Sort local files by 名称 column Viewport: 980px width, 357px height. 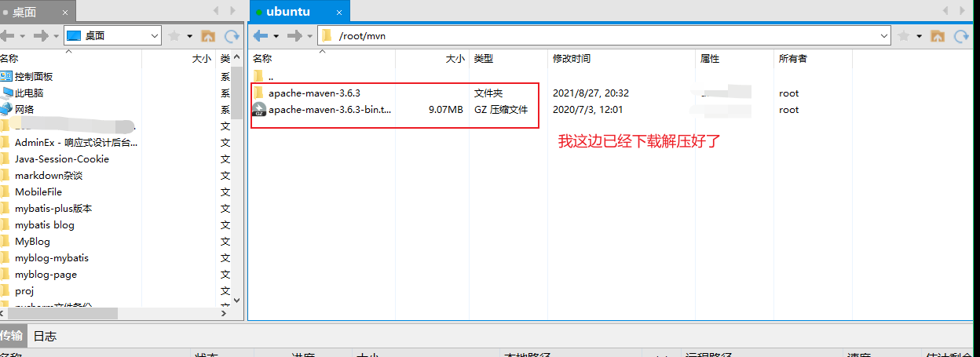(x=70, y=58)
